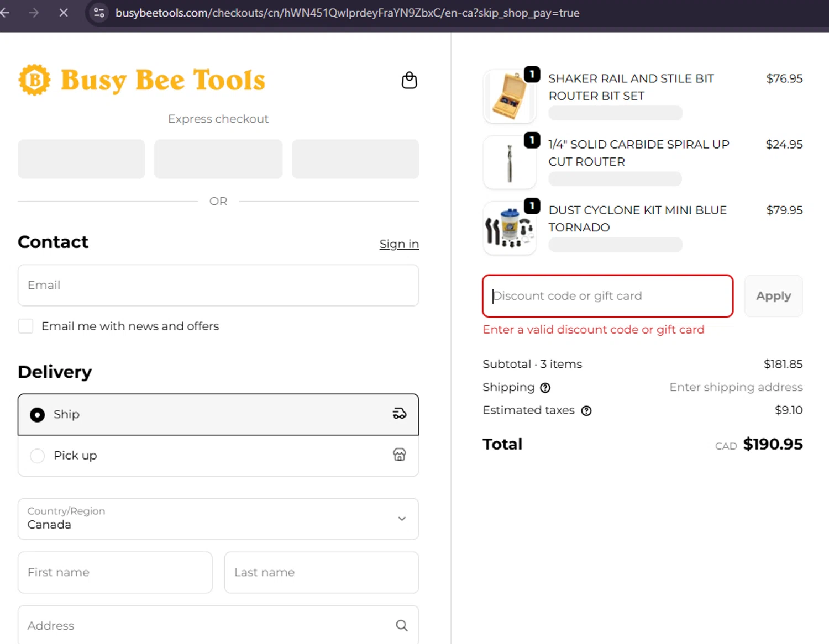Click the Delivery section heading
Screen dimensions: 829x644
pos(55,372)
